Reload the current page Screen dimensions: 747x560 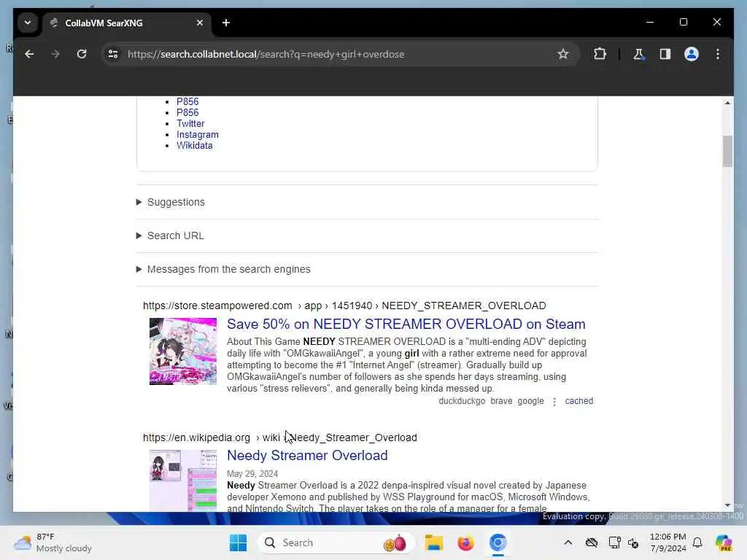[x=82, y=54]
